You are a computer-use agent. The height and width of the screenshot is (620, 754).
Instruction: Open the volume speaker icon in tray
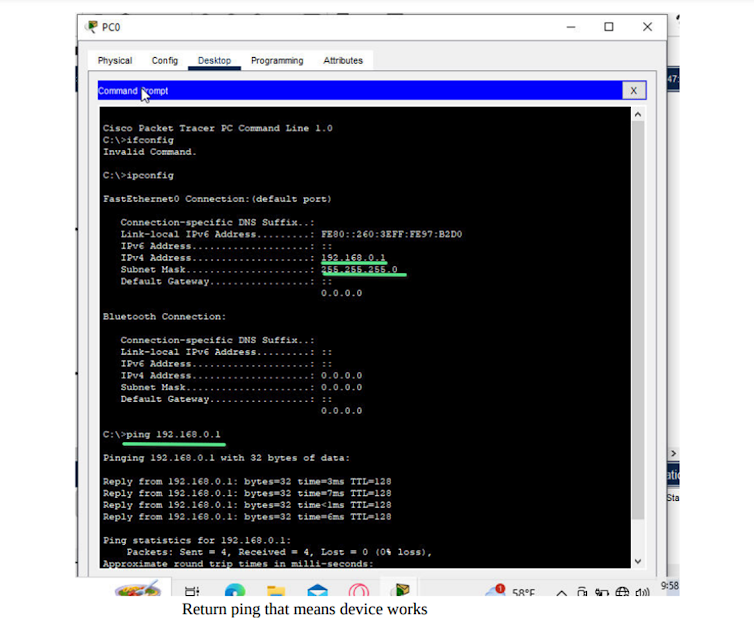point(642,592)
